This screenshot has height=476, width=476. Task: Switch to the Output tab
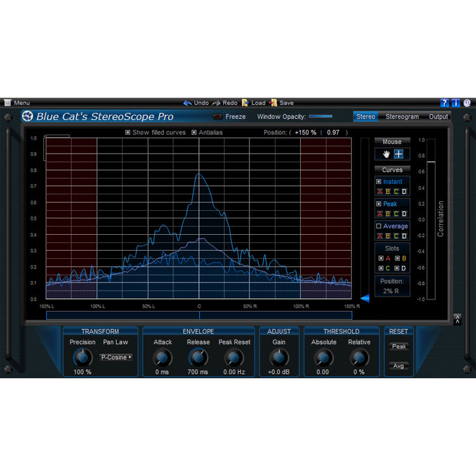[x=438, y=117]
